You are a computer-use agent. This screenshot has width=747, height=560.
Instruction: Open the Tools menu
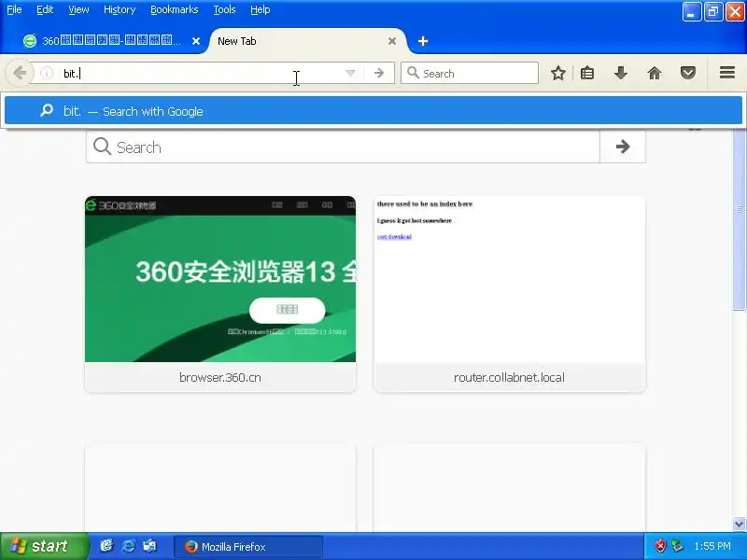tap(224, 9)
